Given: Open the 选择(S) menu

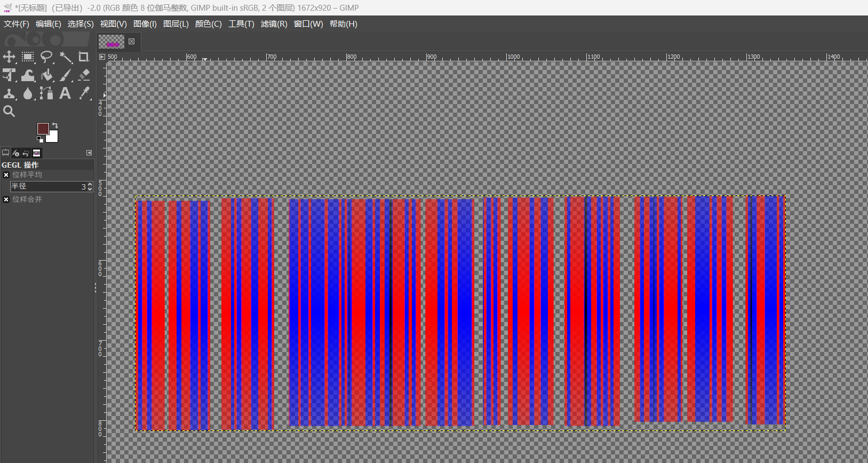Looking at the screenshot, I should point(81,24).
